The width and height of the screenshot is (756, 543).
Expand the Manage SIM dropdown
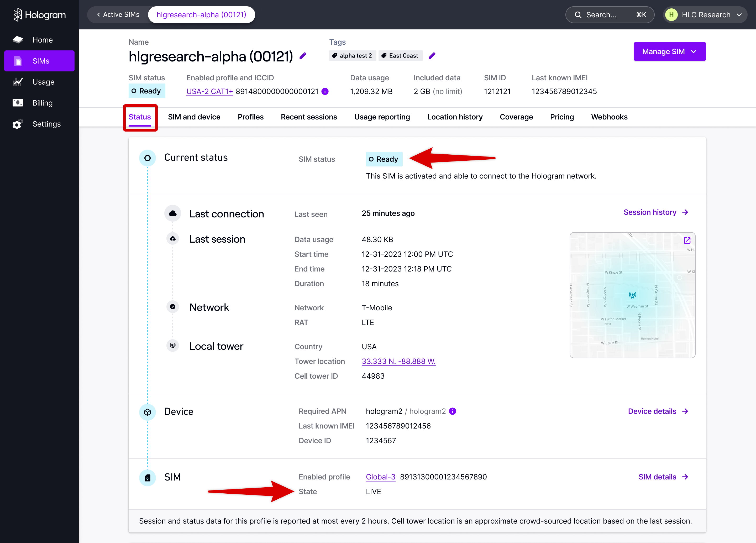pos(669,51)
